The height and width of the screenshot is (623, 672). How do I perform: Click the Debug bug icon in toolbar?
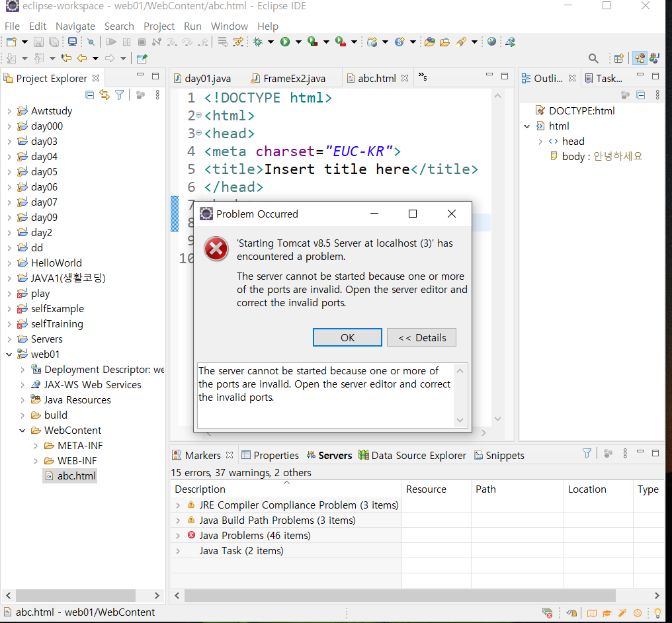pos(257,42)
